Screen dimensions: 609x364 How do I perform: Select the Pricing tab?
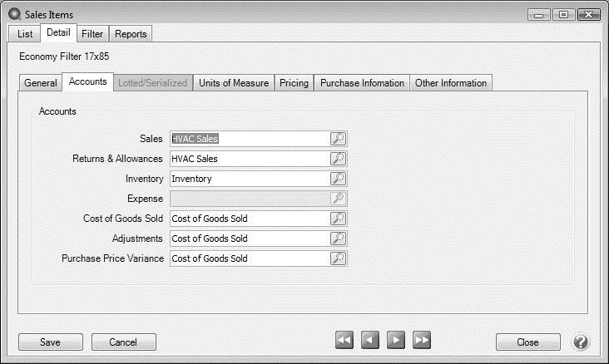[294, 83]
